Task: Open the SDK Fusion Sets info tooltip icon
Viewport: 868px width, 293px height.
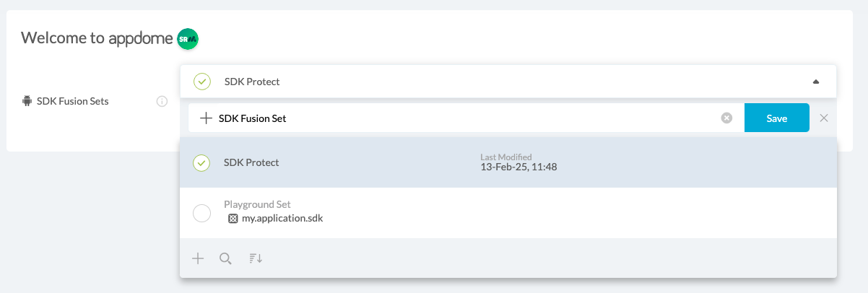Action: pyautogui.click(x=162, y=102)
